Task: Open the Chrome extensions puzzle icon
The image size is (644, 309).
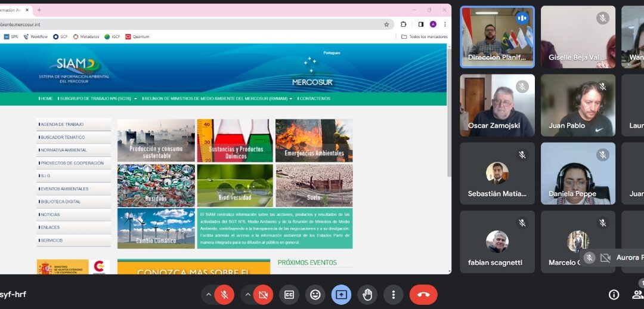Action: click(403, 24)
